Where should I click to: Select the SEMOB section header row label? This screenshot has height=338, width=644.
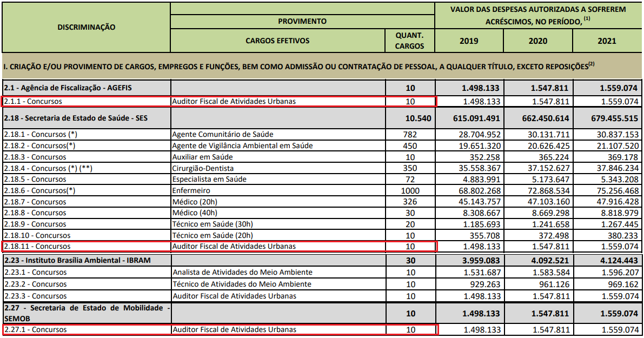[x=87, y=313]
